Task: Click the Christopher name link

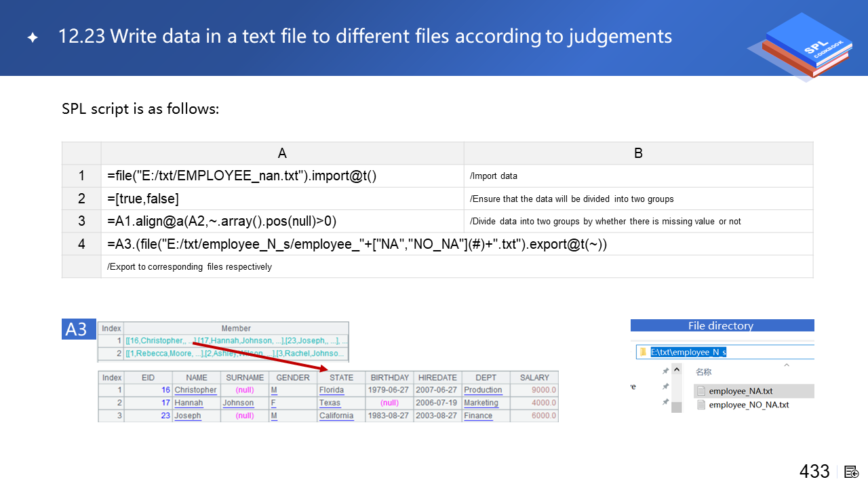Action: (195, 390)
